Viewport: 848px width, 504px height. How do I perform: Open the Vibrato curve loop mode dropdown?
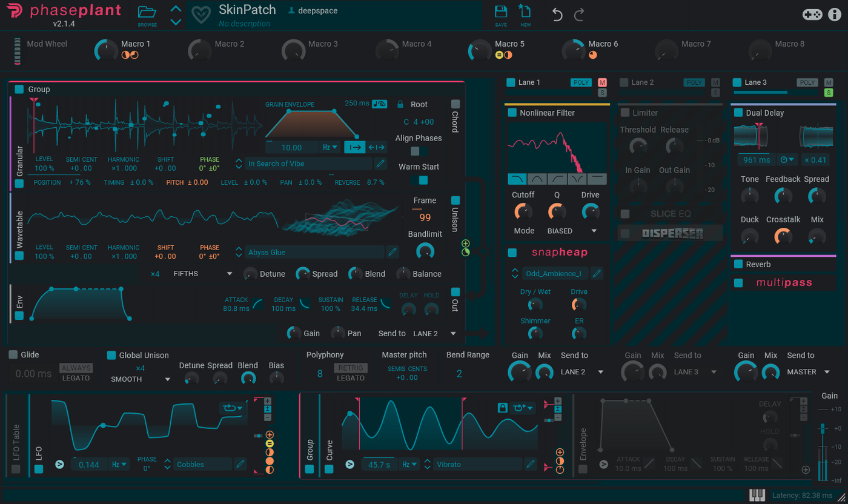click(522, 408)
